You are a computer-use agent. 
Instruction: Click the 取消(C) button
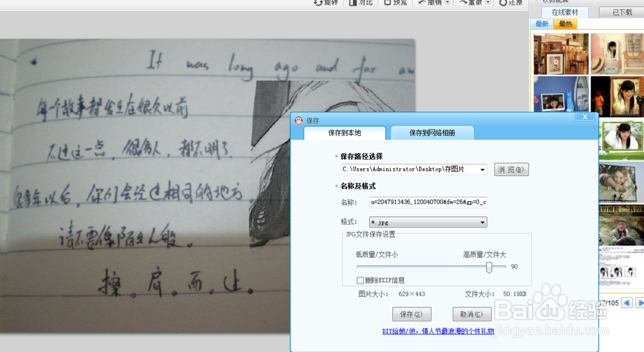pos(472,314)
